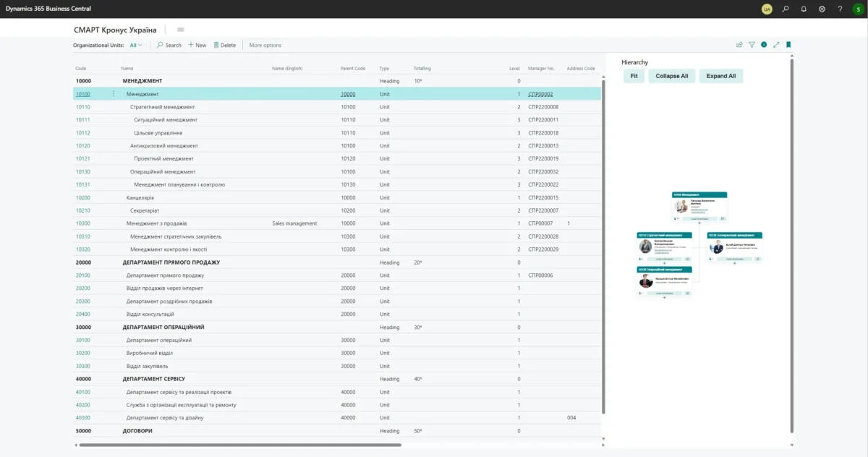The image size is (868, 457).
Task: Click the expand page arrows icon
Action: 776,45
